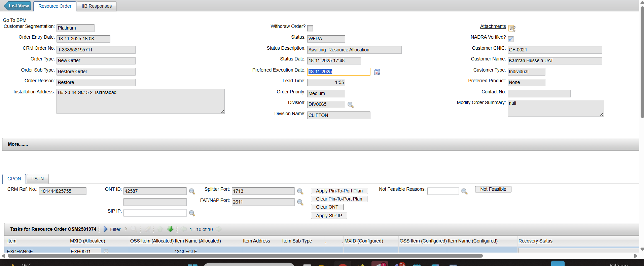Image resolution: width=644 pixels, height=266 pixels.
Task: Click the green down arrow in tasks toolbar
Action: pyautogui.click(x=170, y=229)
